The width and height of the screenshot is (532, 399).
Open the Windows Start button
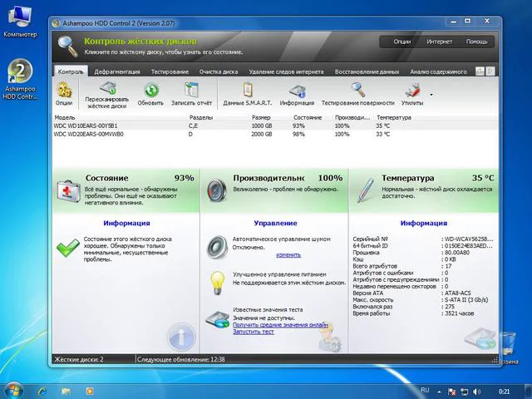pyautogui.click(x=13, y=392)
